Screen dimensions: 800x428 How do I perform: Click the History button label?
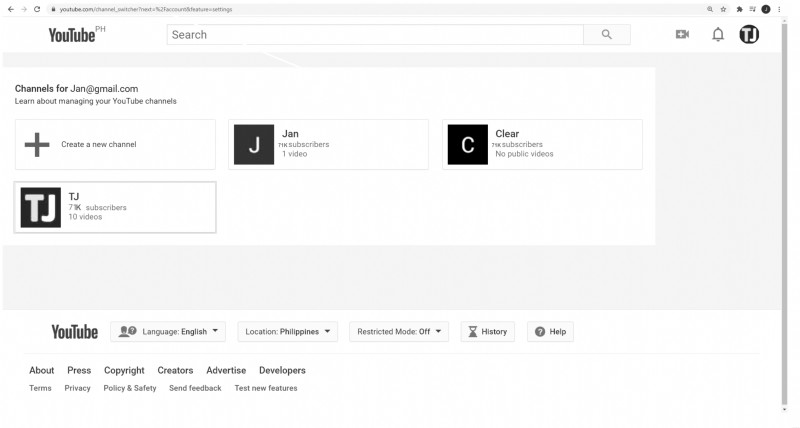coord(494,332)
